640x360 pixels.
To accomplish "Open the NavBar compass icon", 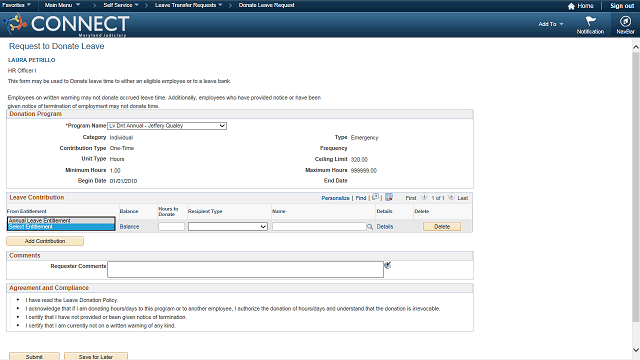I will click(x=625, y=21).
